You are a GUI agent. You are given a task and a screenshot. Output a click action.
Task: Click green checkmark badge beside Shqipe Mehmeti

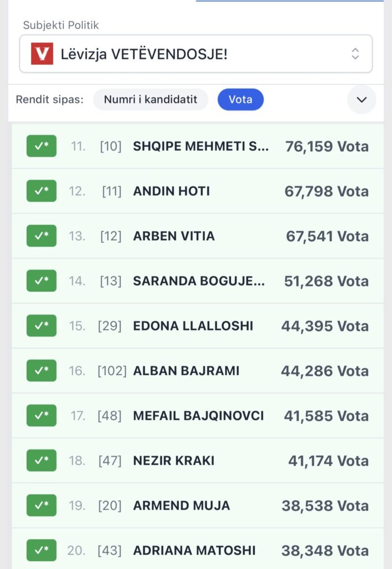(x=42, y=146)
